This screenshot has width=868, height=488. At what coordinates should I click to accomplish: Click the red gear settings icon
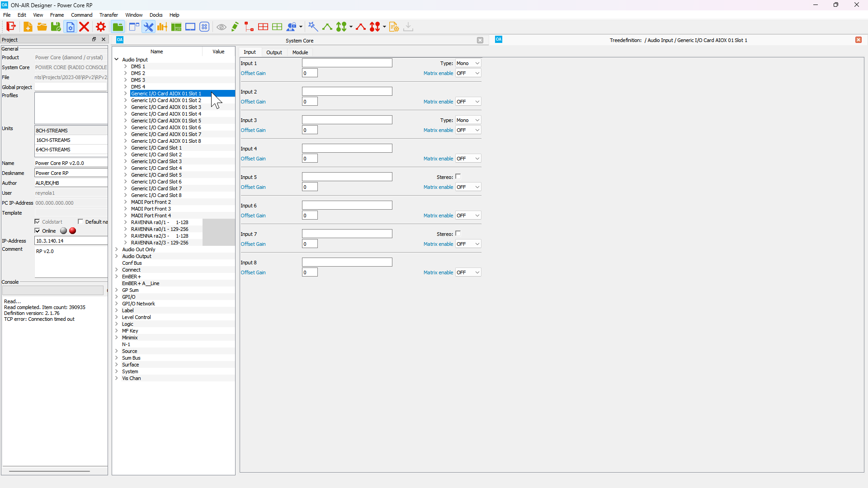click(x=101, y=27)
